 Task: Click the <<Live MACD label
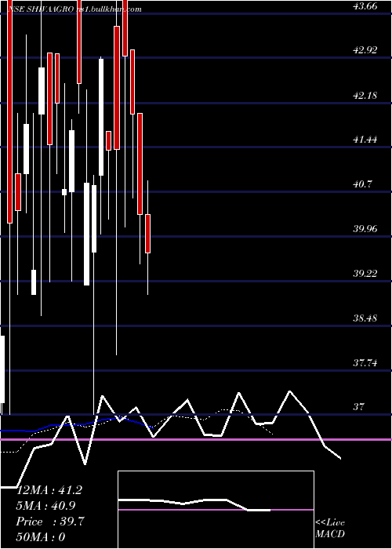(330, 528)
